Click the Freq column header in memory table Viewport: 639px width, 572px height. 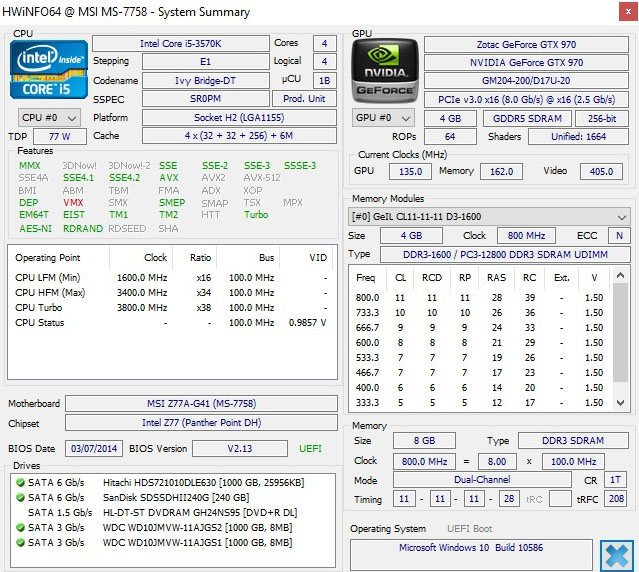click(x=366, y=277)
